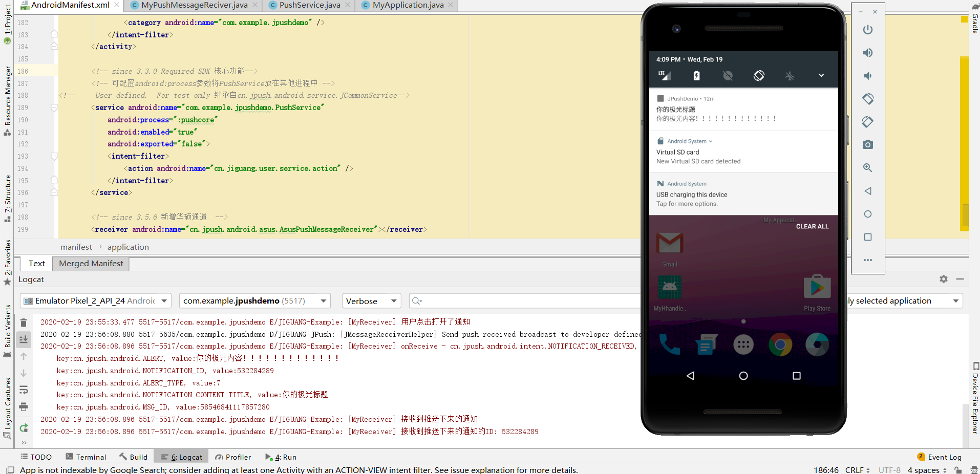Open JPushDemo notification on phone

click(x=743, y=109)
